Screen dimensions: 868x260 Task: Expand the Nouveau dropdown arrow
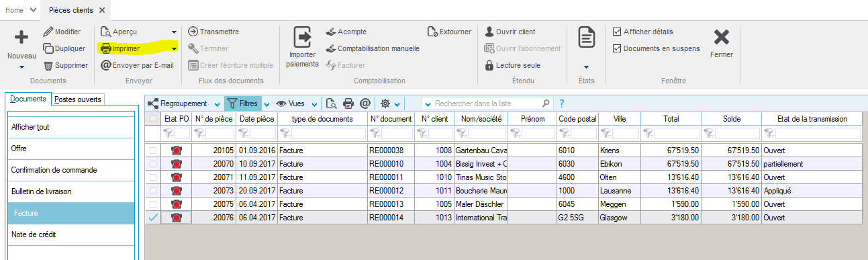point(21,67)
